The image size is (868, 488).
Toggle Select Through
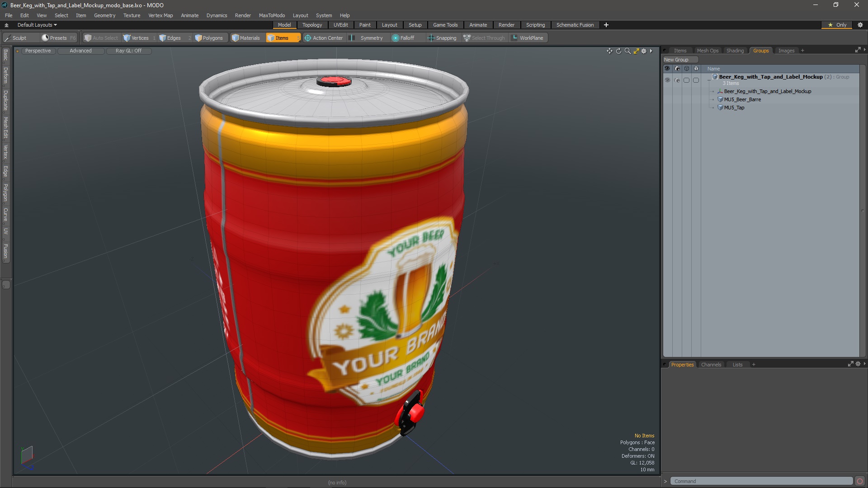click(x=484, y=38)
